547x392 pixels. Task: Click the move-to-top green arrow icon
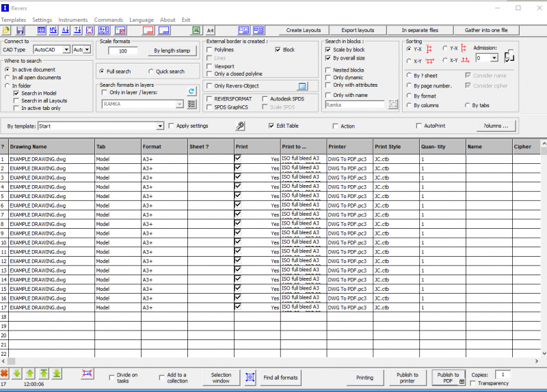click(44, 374)
